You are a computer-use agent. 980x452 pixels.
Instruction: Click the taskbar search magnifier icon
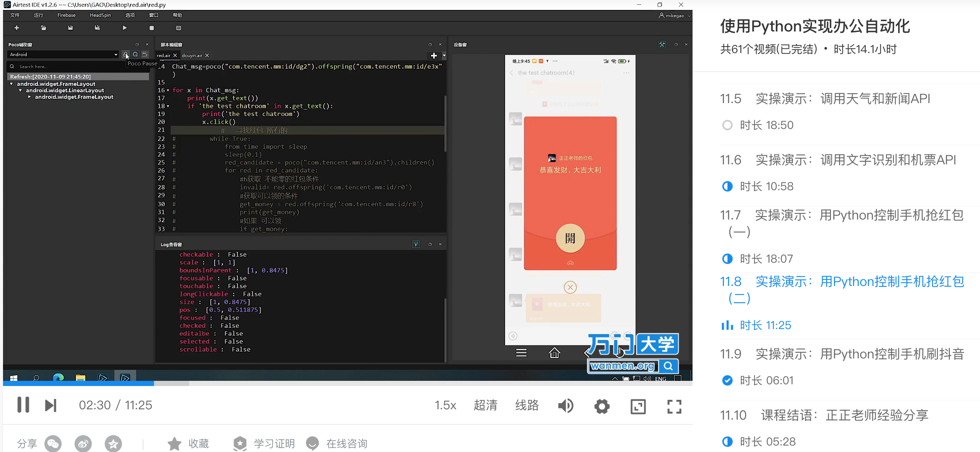click(36, 378)
